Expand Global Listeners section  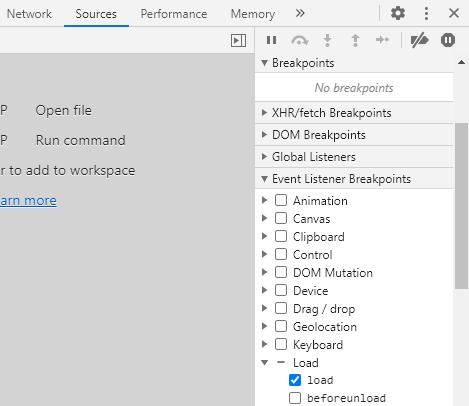pyautogui.click(x=354, y=157)
